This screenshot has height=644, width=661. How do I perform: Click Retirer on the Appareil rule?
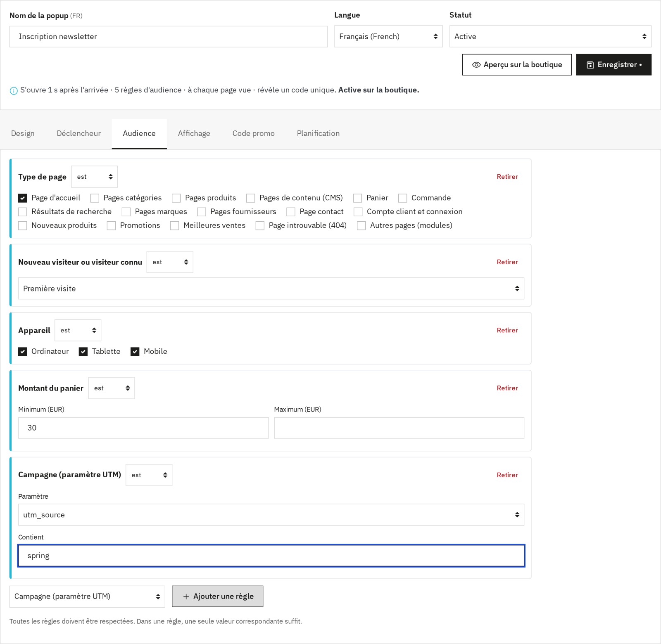507,330
